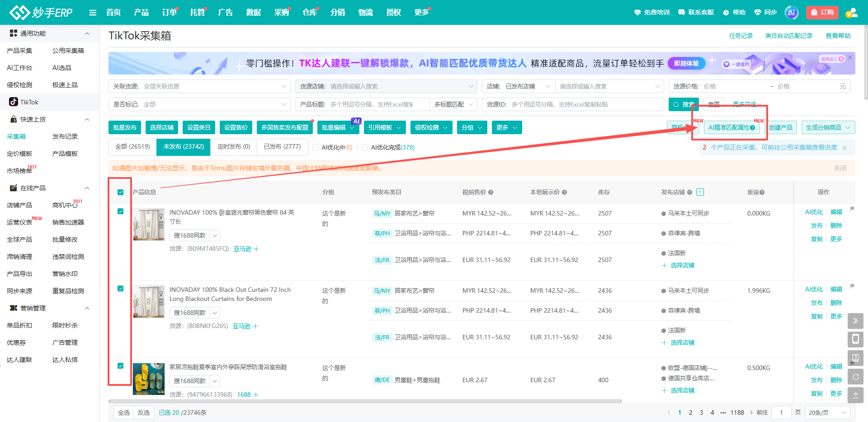Open the 订单 top menu
The image size is (868, 422).
click(170, 13)
